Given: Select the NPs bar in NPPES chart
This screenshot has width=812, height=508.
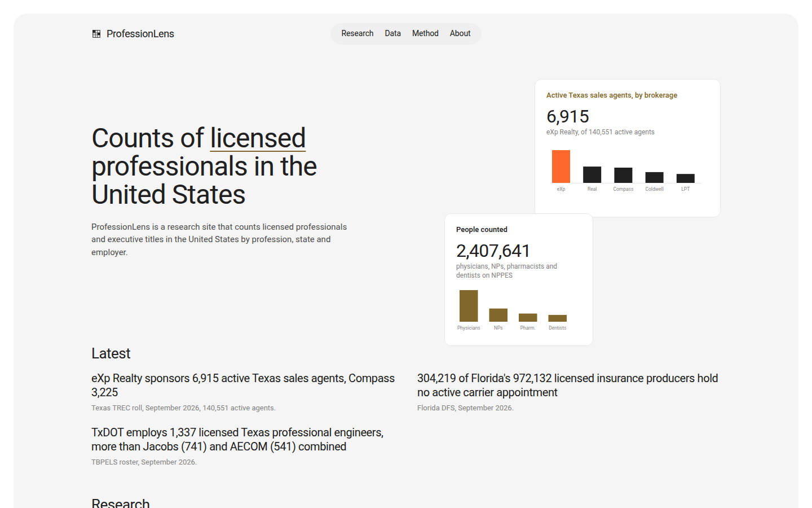Looking at the screenshot, I should pyautogui.click(x=498, y=315).
